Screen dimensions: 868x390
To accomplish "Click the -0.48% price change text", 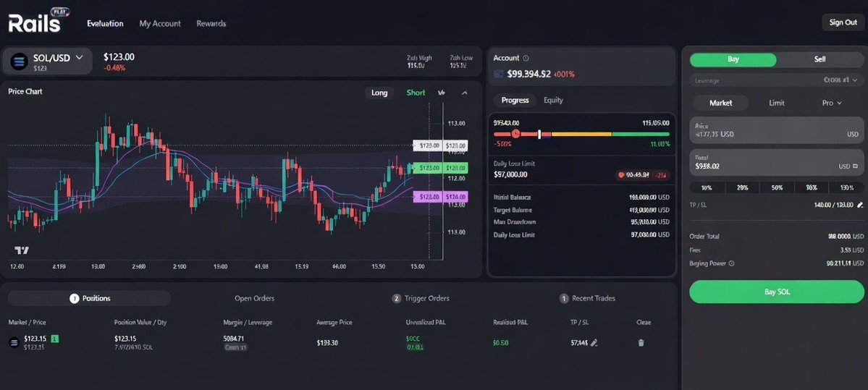I will pos(114,68).
